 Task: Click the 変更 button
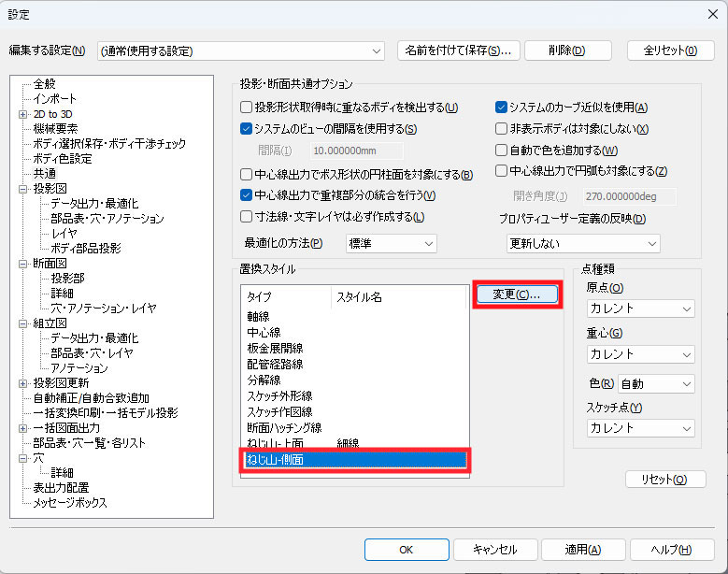point(517,294)
